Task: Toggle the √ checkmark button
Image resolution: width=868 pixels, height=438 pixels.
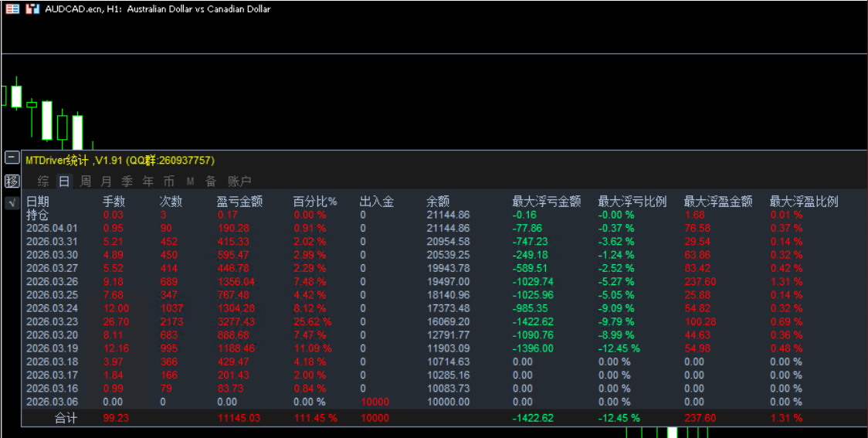Action: point(12,203)
